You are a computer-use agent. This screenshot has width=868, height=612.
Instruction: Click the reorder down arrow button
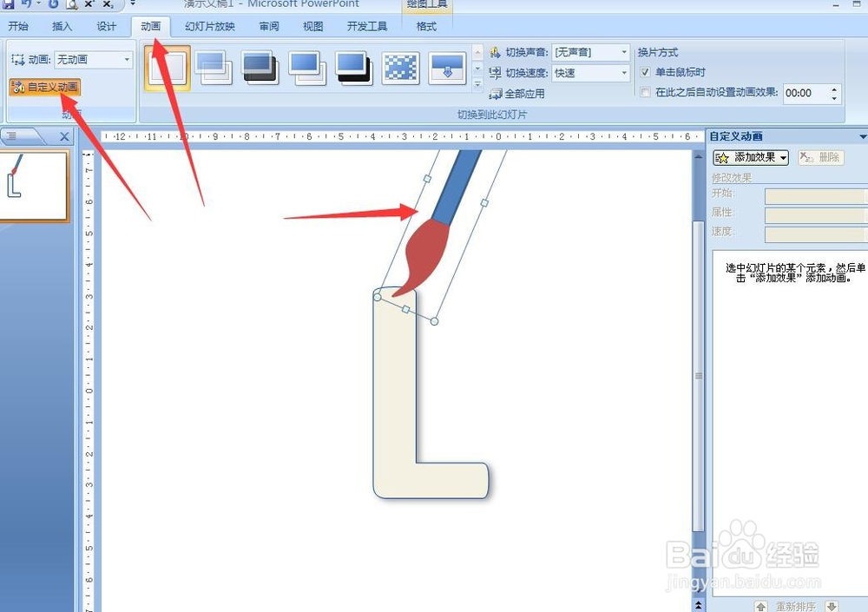[832, 607]
